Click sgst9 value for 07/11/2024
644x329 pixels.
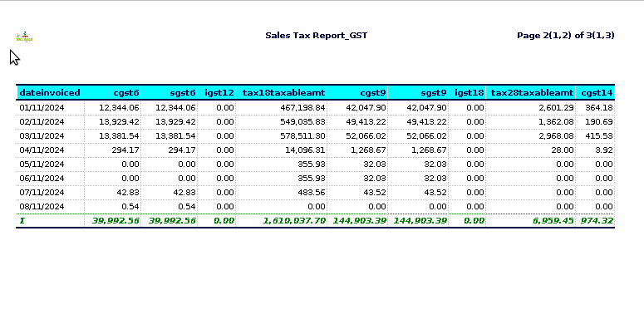[x=435, y=192]
